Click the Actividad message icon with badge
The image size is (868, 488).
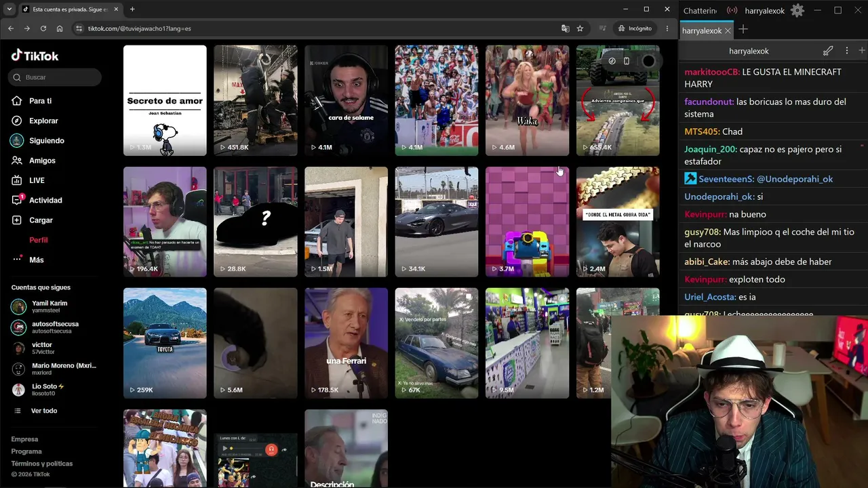click(x=17, y=200)
